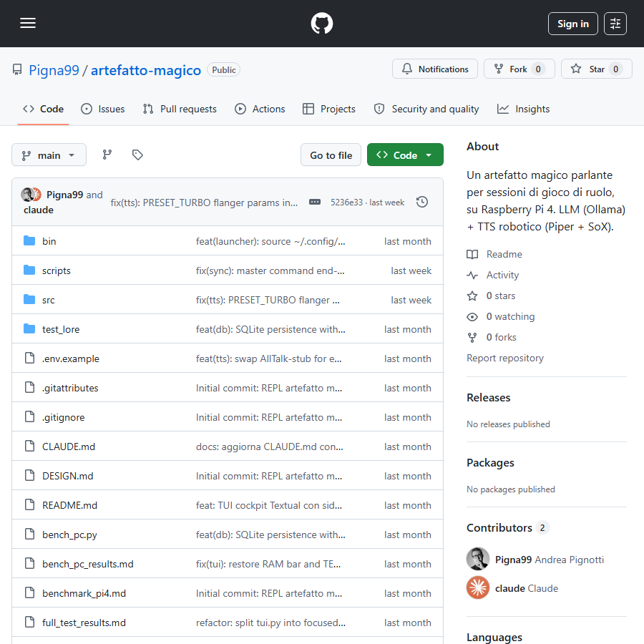Click the README.md file icon
The height and width of the screenshot is (644, 644).
pyautogui.click(x=29, y=504)
